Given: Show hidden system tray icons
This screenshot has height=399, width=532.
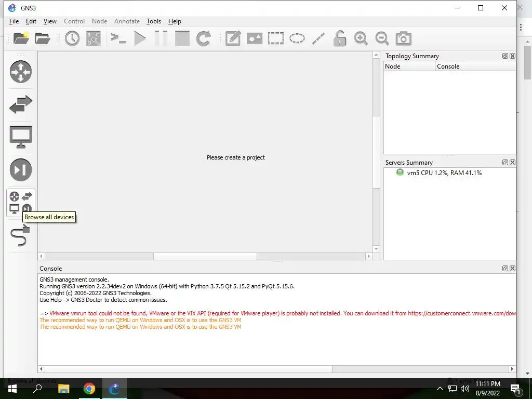Looking at the screenshot, I should click(440, 389).
